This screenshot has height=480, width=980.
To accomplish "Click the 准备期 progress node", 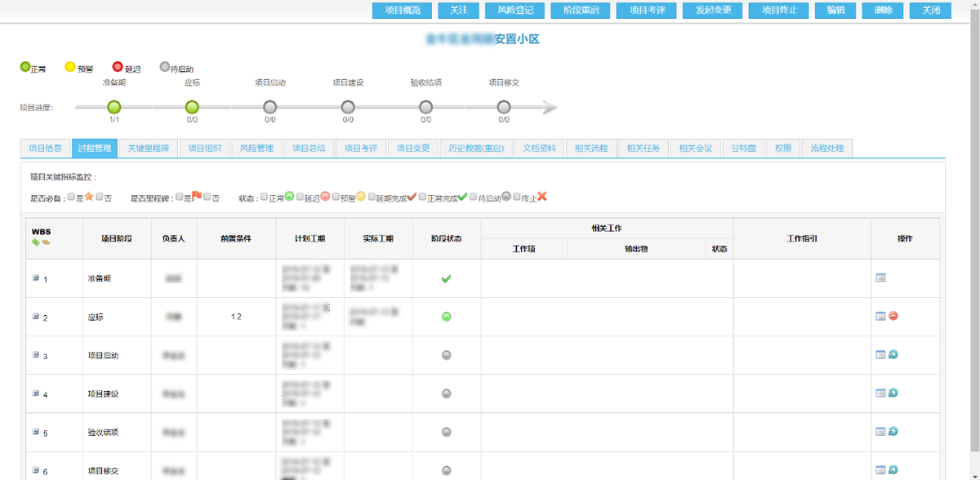I will click(x=114, y=107).
